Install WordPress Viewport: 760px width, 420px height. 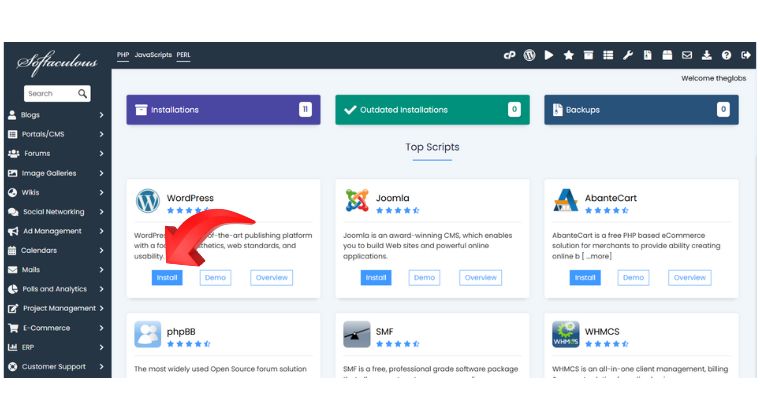[x=167, y=278]
